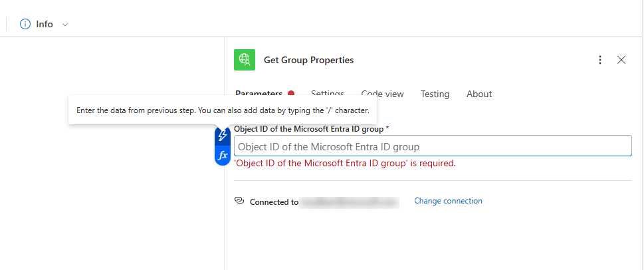Click the red 'is required' error message

click(x=345, y=164)
